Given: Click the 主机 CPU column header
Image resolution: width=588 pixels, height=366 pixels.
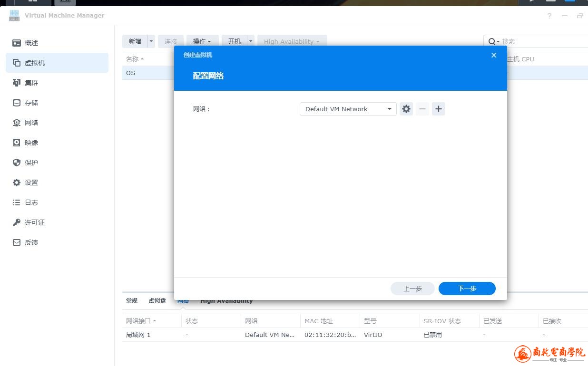Looking at the screenshot, I should point(520,59).
